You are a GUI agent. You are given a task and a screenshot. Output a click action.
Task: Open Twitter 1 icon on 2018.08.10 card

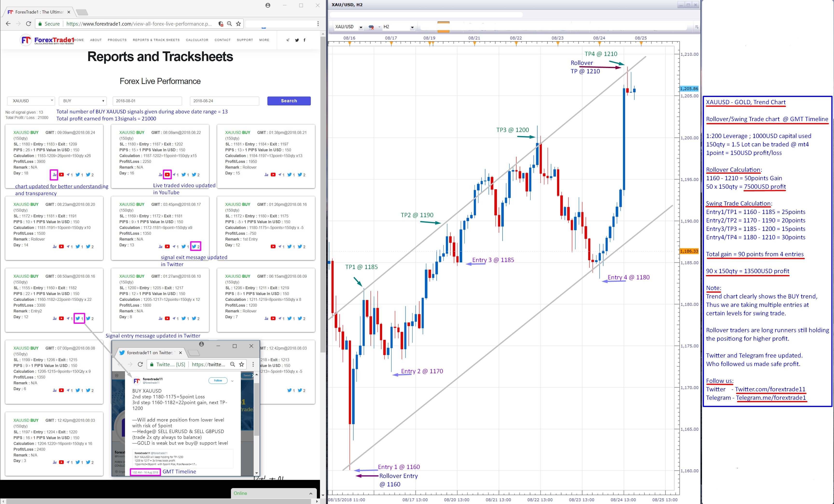185,318
